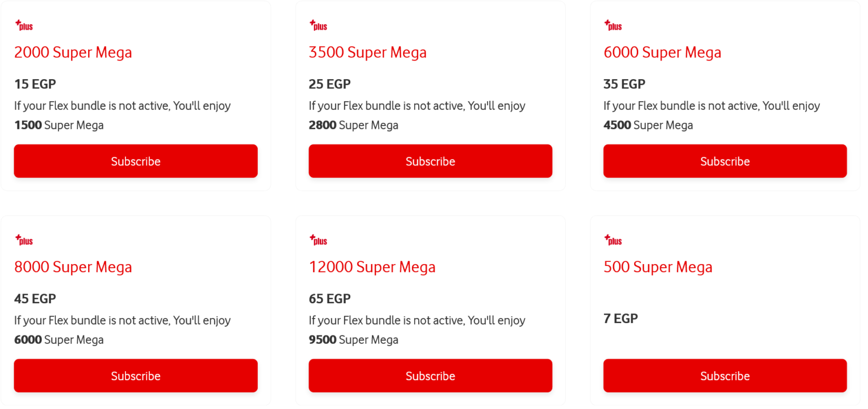Subscribe to the 500 Super Mega bundle

(724, 375)
